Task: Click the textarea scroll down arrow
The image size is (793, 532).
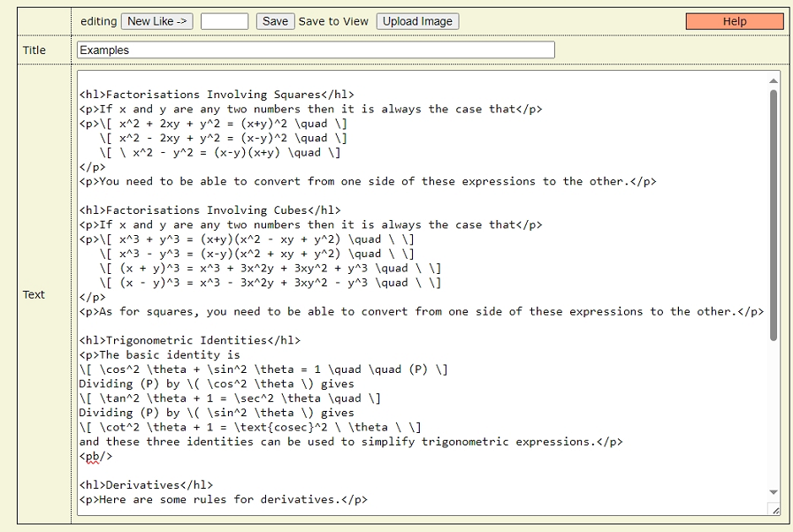Action: (774, 492)
